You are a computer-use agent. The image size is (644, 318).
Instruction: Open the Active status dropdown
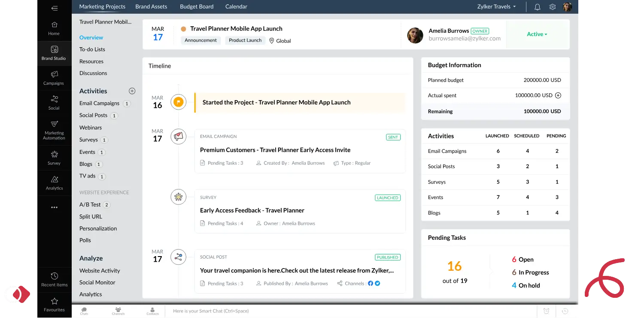pyautogui.click(x=537, y=34)
